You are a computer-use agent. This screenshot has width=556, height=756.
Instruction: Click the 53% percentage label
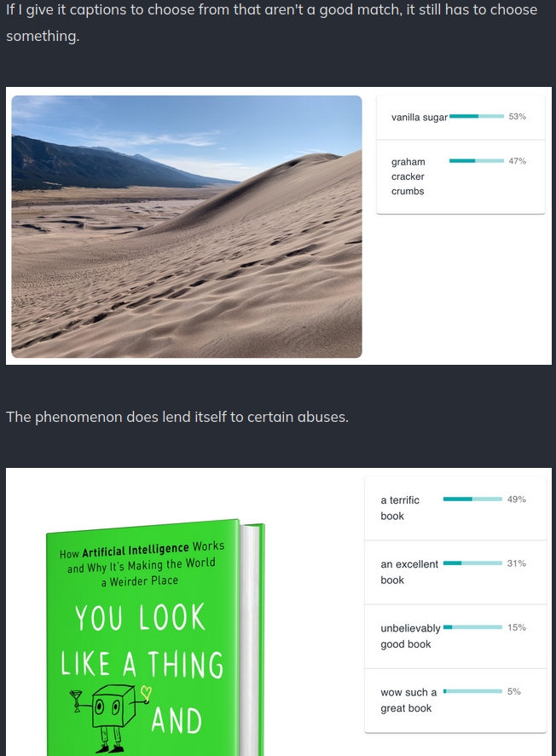[517, 117]
